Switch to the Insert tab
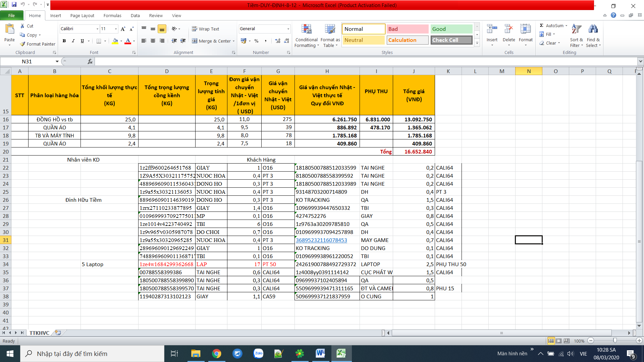 (x=56, y=15)
